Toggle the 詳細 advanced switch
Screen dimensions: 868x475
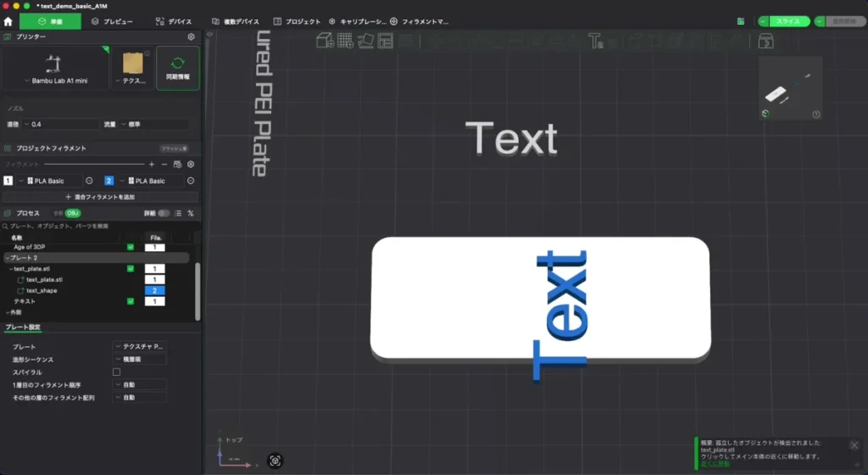164,213
